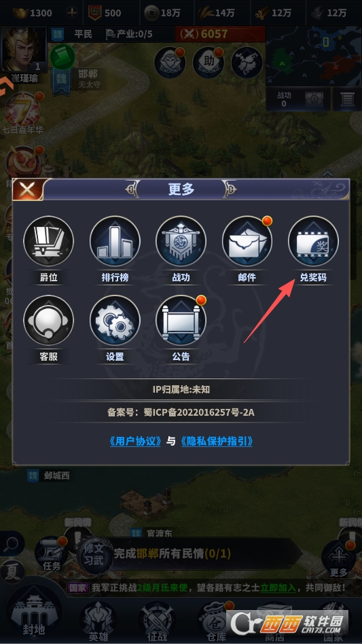Open the 七日嘉年华 event icon
This screenshot has width=362, height=644.
(22, 110)
